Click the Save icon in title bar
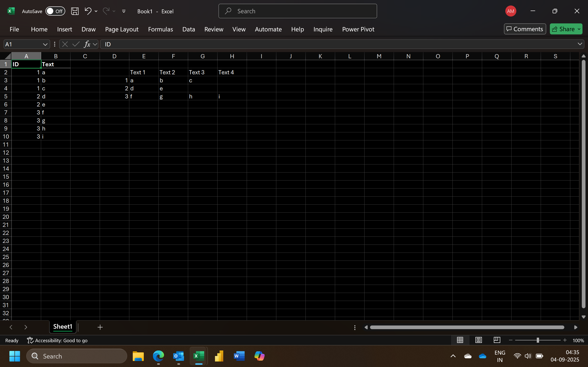This screenshot has height=367, width=588. point(75,11)
